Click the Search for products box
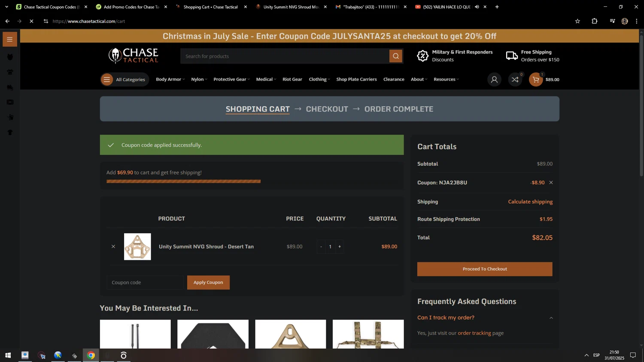The image size is (644, 362). pyautogui.click(x=285, y=56)
